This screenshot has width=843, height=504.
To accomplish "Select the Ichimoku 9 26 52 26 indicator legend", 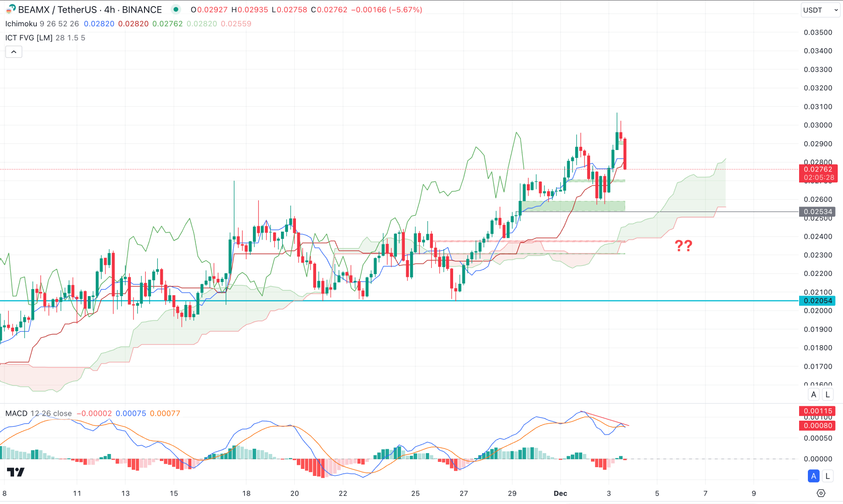I will (42, 24).
